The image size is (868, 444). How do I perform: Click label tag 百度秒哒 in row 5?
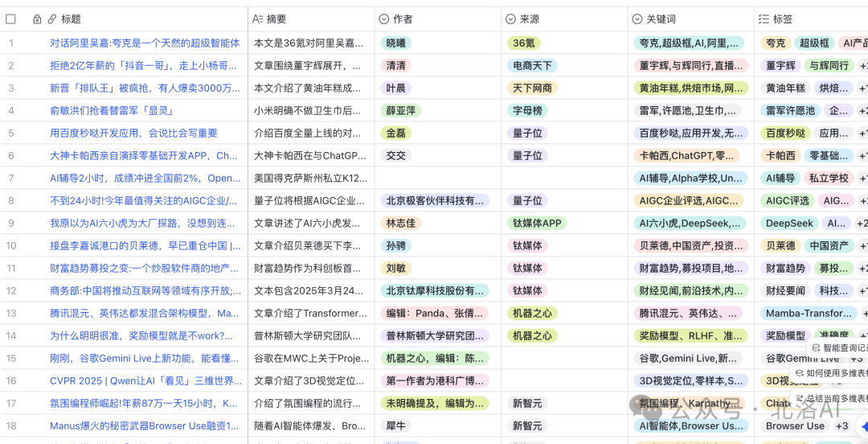pos(785,133)
